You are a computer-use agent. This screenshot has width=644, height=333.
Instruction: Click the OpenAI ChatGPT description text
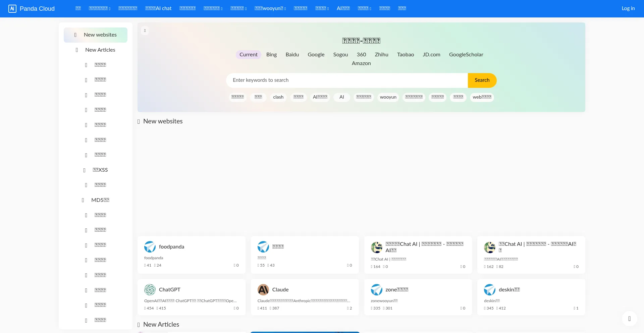[191, 301]
